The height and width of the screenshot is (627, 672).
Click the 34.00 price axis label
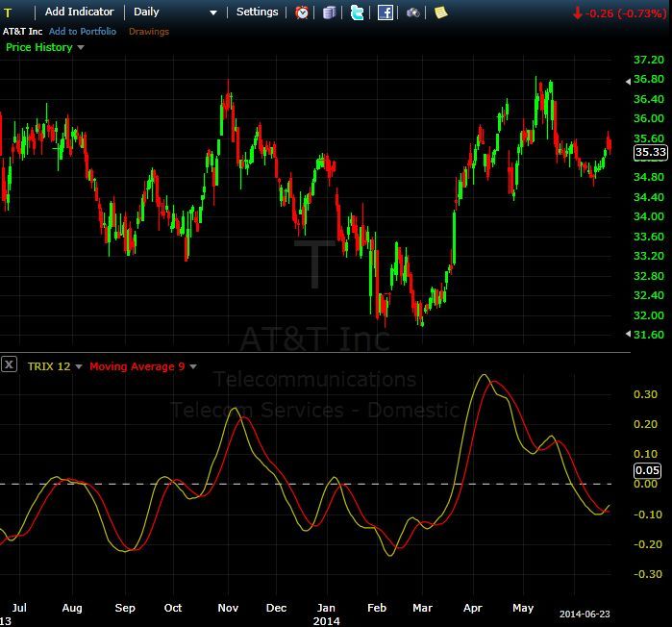[x=648, y=216]
